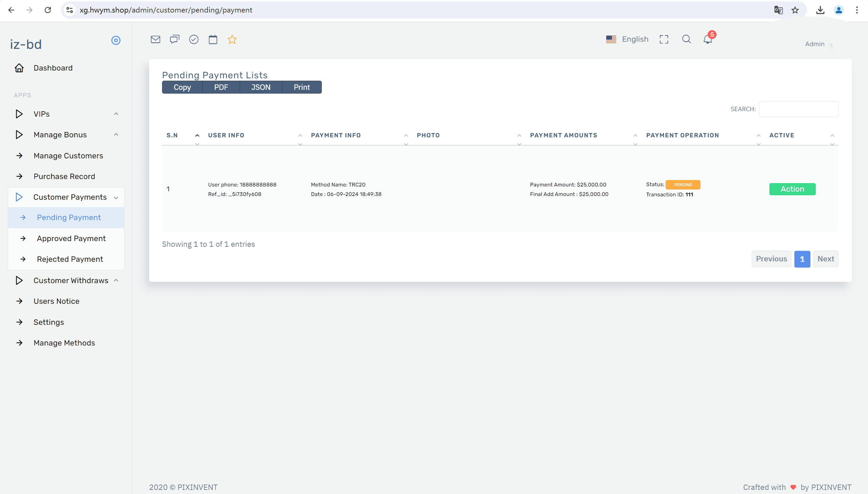Screen dimensions: 868x494
Task: Open Purchase Record page
Action: (x=66, y=176)
